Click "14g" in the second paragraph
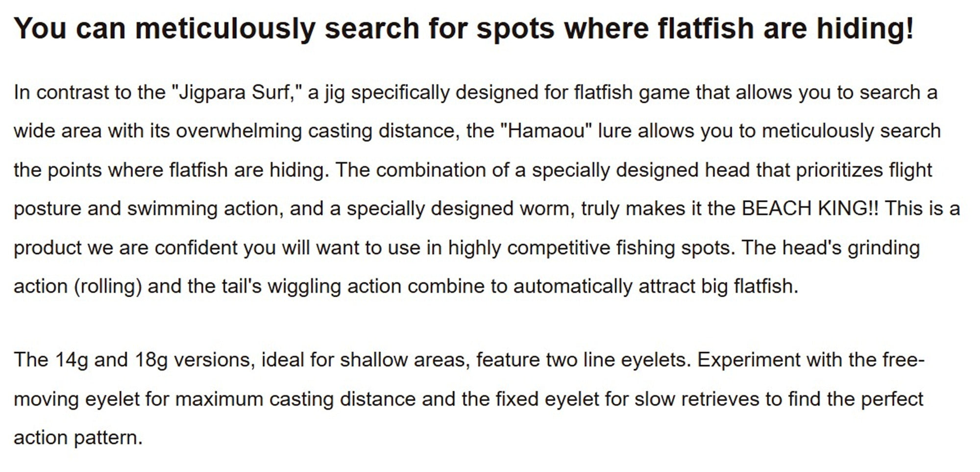Screen dimensions: 980x472 pos(72,360)
